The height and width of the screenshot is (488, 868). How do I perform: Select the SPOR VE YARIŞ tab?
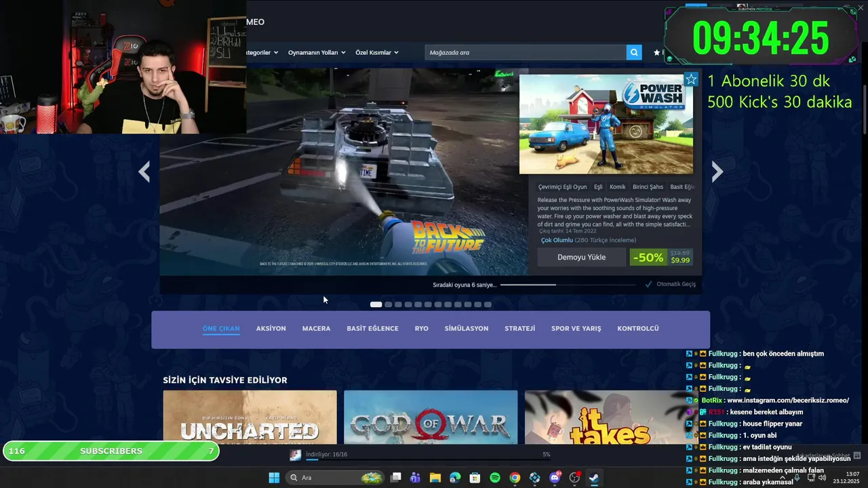click(x=576, y=329)
